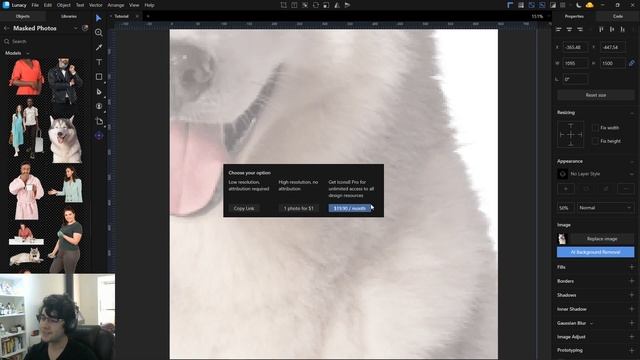Add a Prototyping interaction
The width and height of the screenshot is (640, 360).
coord(631,350)
